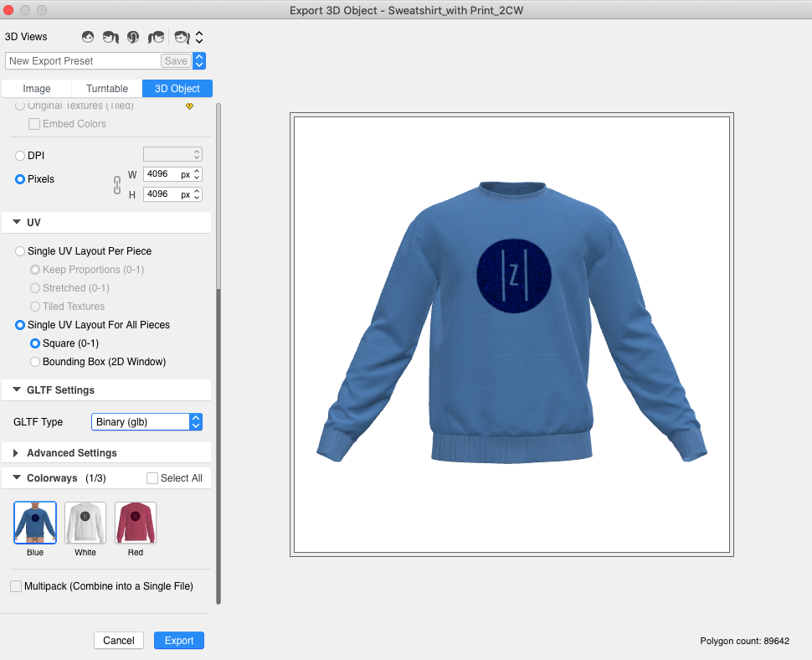This screenshot has width=812, height=660.
Task: Switch to the Turntable tab
Action: click(107, 89)
